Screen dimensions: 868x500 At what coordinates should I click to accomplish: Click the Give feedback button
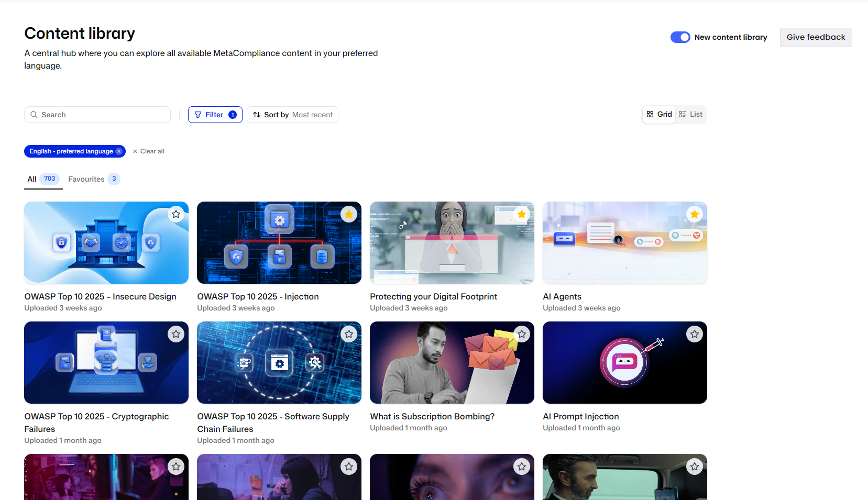tap(816, 37)
